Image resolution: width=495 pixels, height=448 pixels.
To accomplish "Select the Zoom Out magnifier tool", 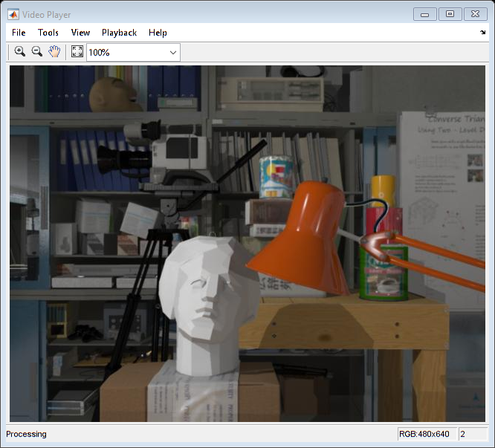I will 36,51.
